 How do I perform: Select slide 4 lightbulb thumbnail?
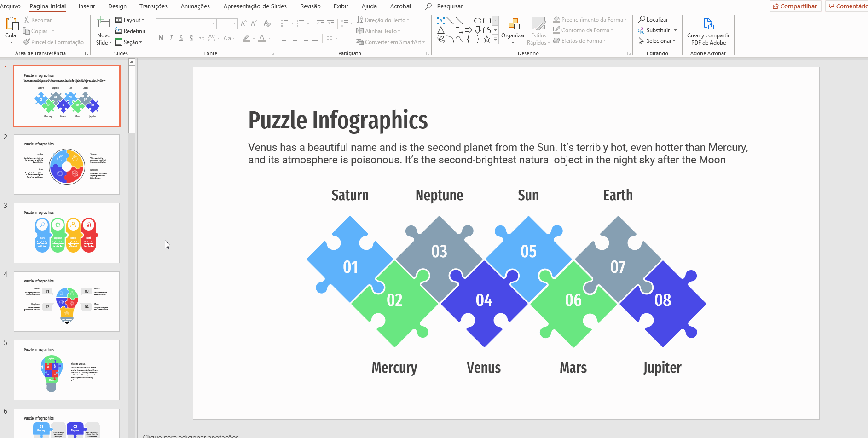click(x=67, y=301)
